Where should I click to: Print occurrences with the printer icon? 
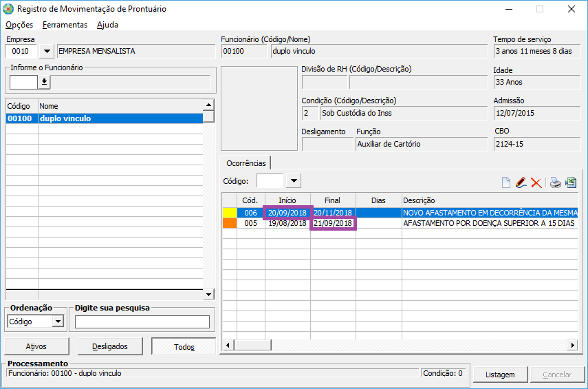coord(556,183)
